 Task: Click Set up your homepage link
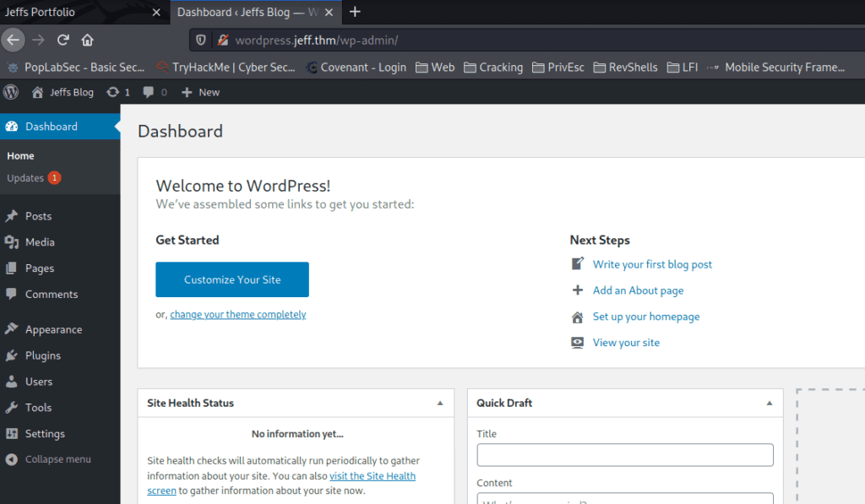pos(646,317)
